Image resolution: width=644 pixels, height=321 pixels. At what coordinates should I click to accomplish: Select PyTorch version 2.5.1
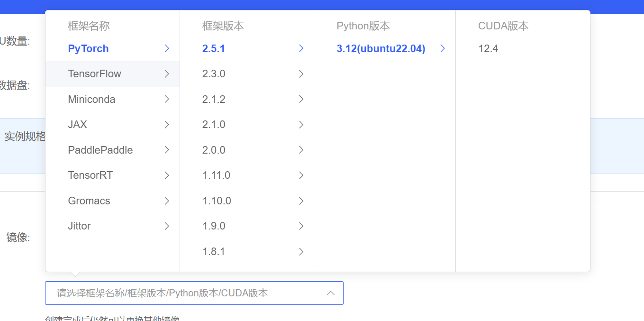click(x=213, y=48)
